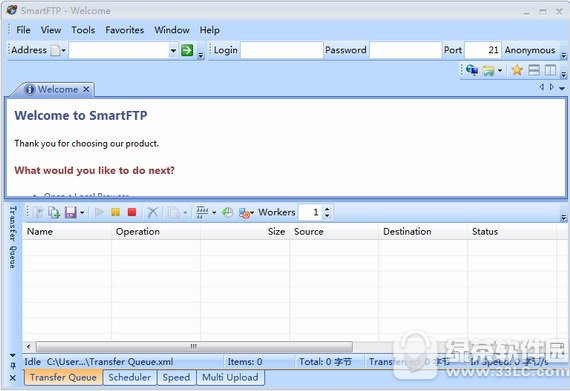The image size is (570, 391).
Task: Start the transfer queue play button
Action: 99,212
